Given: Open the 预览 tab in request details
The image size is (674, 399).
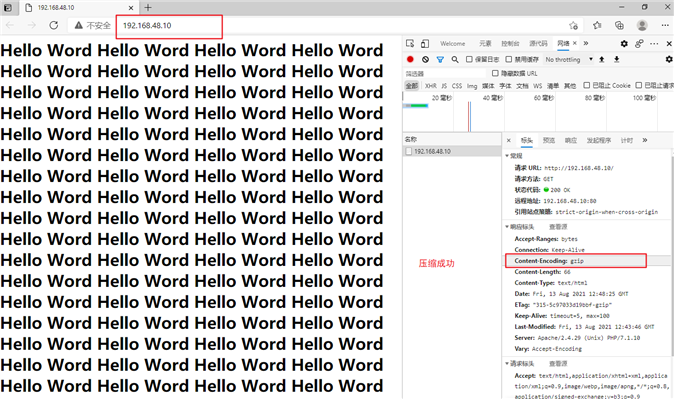Looking at the screenshot, I should [549, 140].
